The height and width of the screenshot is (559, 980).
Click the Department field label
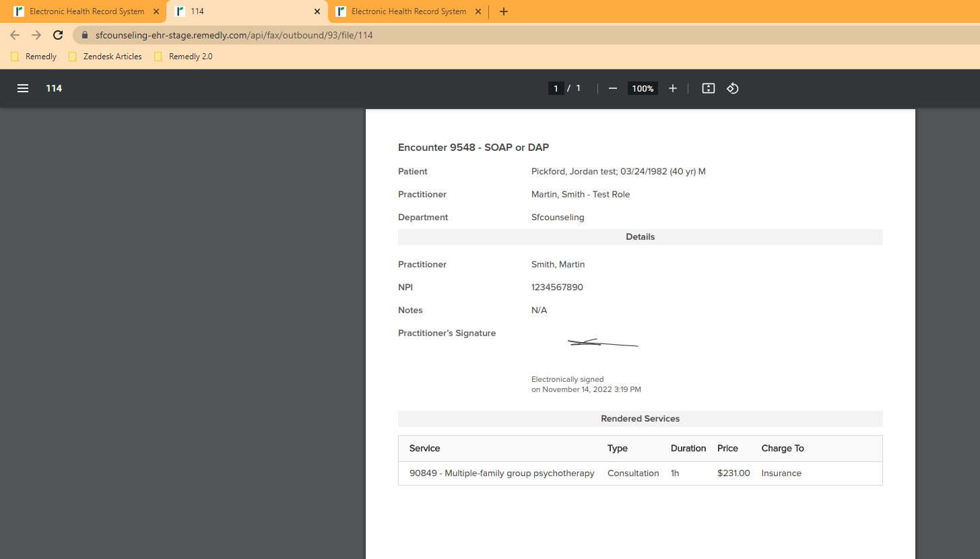(423, 218)
